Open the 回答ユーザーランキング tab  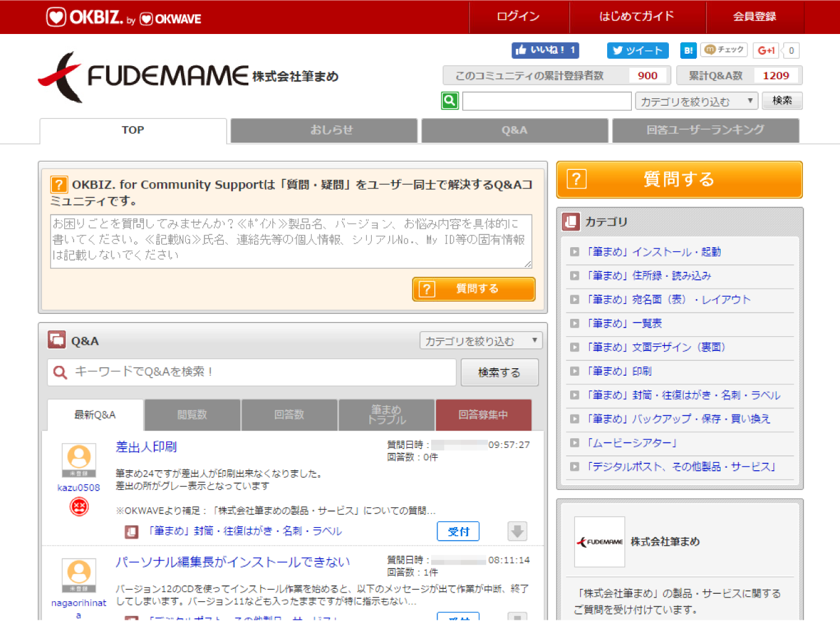point(705,130)
